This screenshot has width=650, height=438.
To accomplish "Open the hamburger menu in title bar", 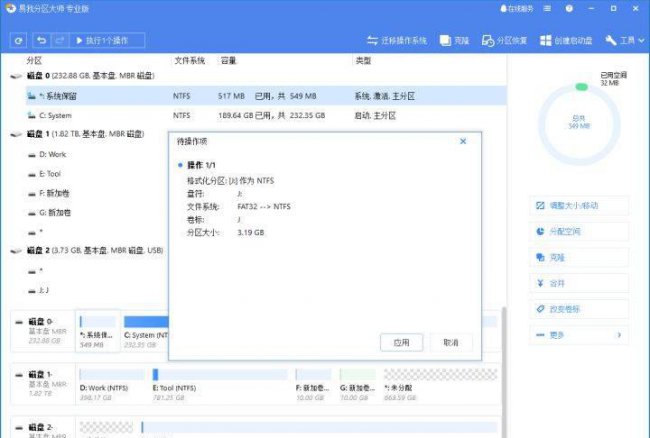I will coord(547,8).
